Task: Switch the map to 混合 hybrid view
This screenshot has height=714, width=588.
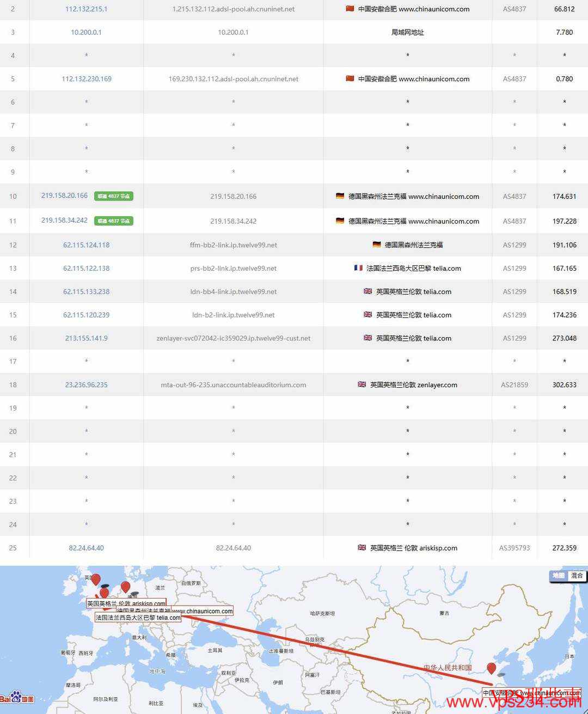Action: pos(578,575)
